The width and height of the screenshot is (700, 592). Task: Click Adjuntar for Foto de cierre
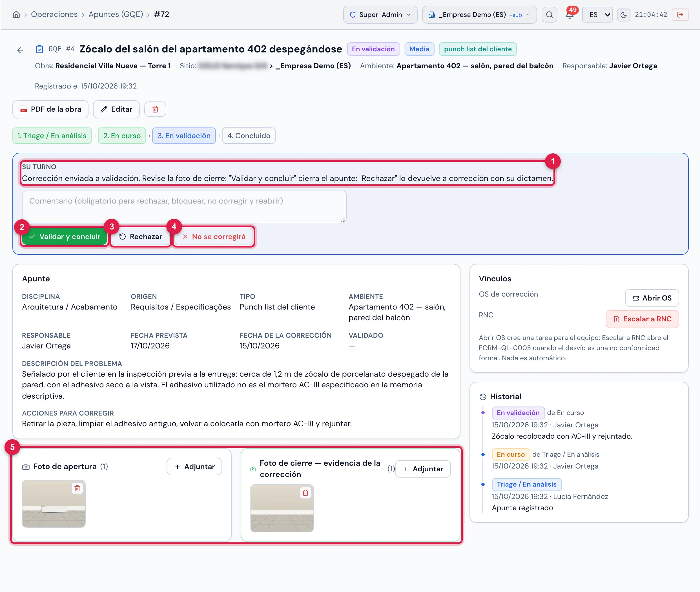tap(423, 469)
